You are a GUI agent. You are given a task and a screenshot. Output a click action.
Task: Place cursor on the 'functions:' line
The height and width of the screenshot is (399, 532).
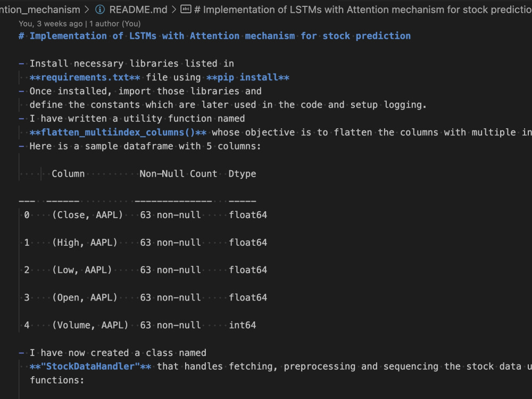tap(57, 380)
